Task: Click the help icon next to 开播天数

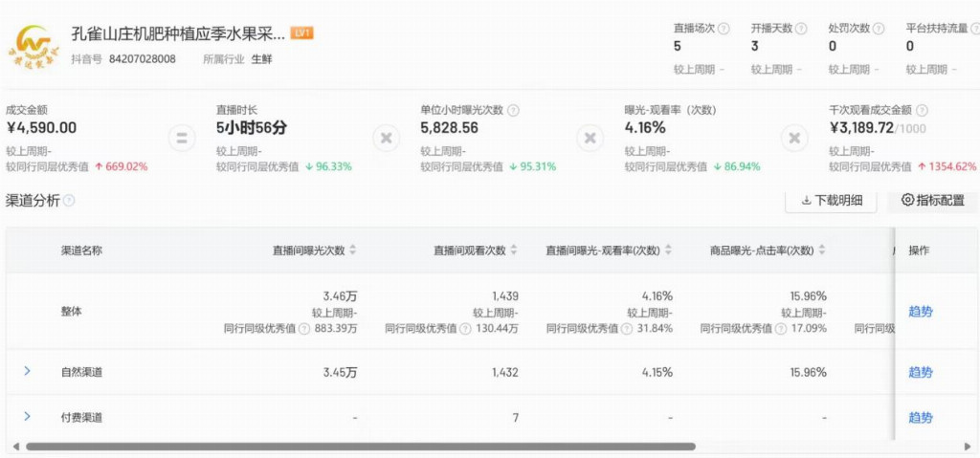Action: coord(801,29)
